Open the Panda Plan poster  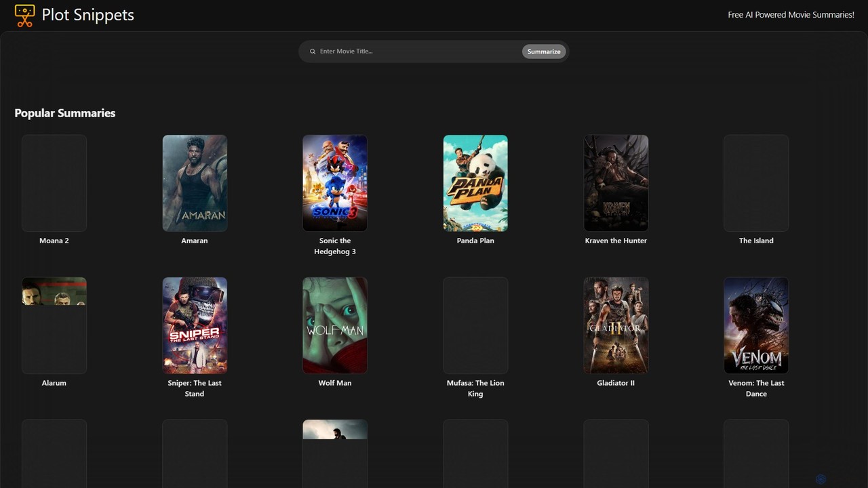click(x=475, y=183)
